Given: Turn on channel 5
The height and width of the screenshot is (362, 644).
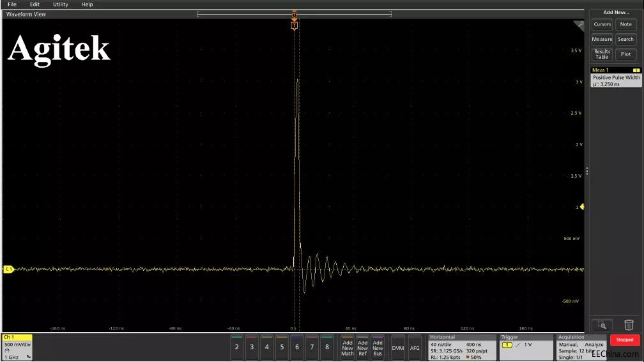Looking at the screenshot, I should click(282, 347).
